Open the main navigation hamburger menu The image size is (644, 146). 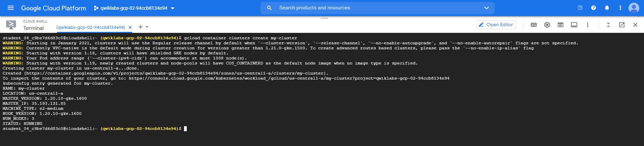(11, 8)
